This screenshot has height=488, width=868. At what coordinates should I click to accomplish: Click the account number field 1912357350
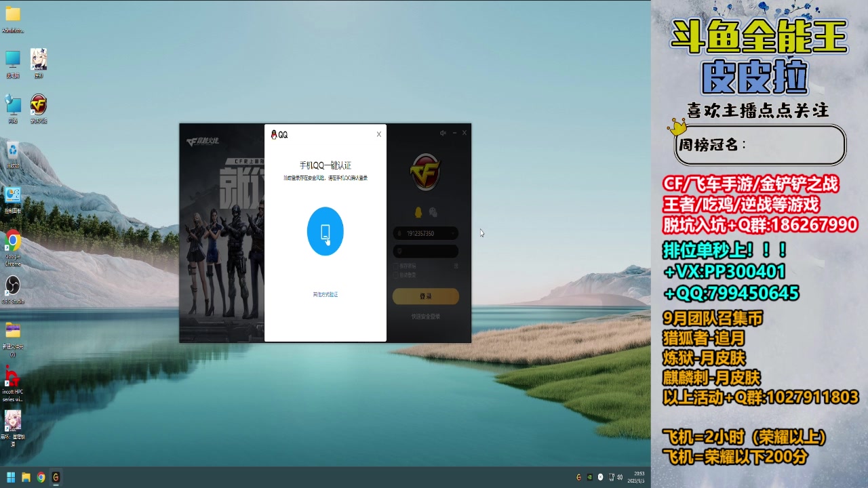(x=425, y=233)
